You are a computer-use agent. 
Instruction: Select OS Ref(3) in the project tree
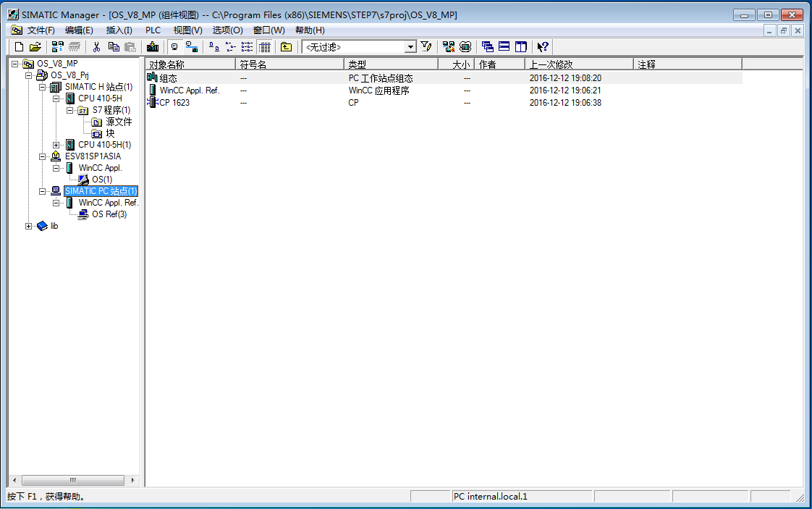coord(109,214)
